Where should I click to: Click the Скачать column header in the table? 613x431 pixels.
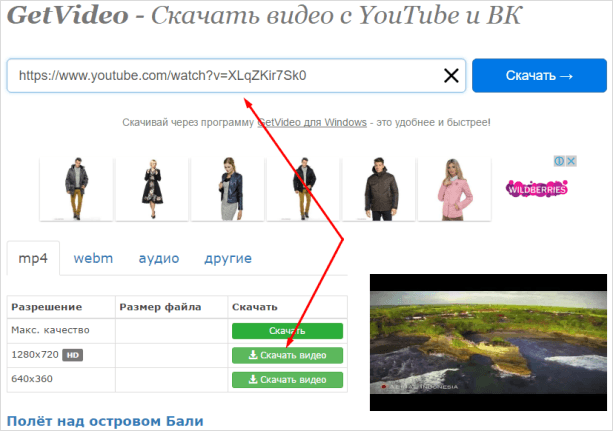[x=255, y=307]
